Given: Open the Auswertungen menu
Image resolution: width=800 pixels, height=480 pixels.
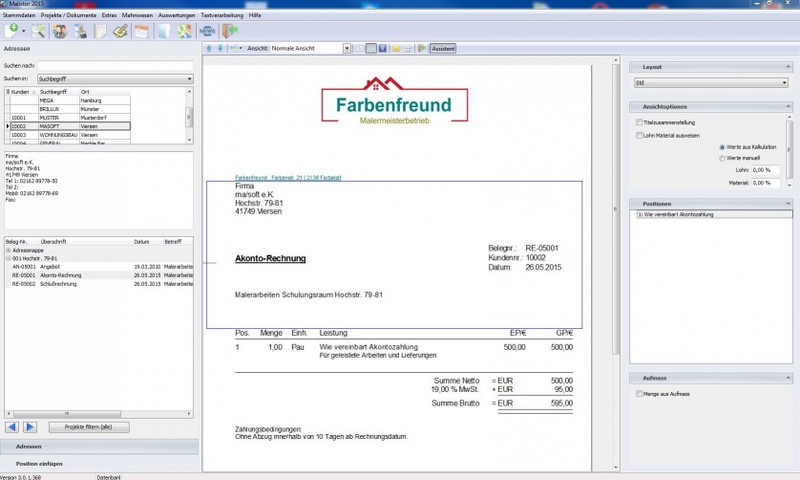Looking at the screenshot, I should coord(177,15).
